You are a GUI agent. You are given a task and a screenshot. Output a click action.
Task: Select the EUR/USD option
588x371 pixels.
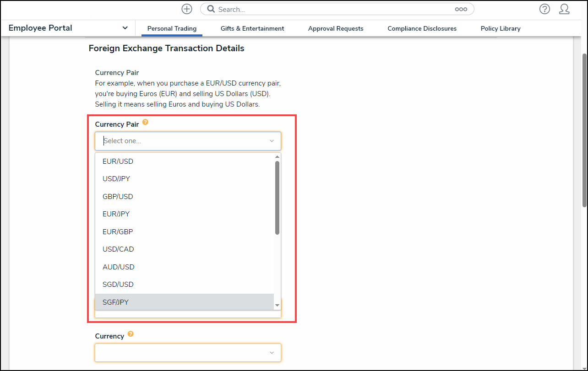point(118,161)
